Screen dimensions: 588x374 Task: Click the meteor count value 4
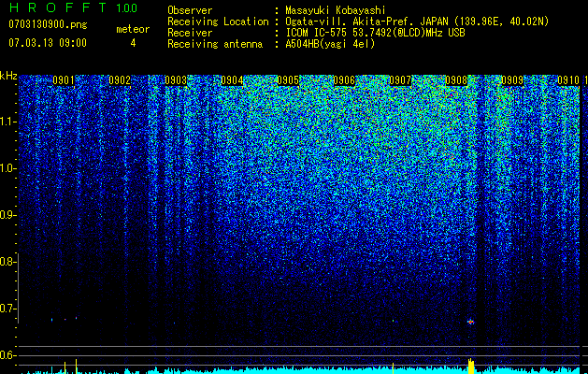pyautogui.click(x=133, y=43)
